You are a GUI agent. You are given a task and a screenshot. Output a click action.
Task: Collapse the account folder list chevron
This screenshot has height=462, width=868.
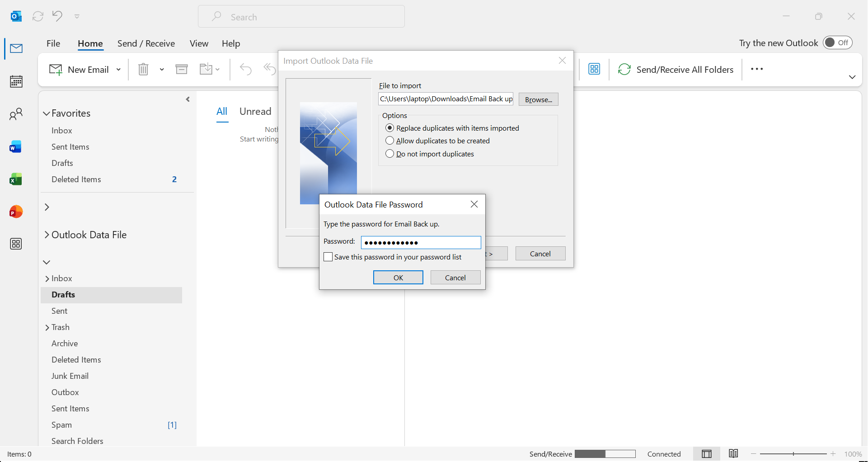point(47,262)
